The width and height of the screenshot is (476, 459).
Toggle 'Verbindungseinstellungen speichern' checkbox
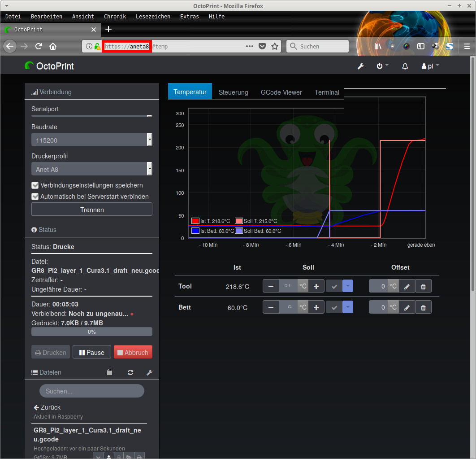pyautogui.click(x=35, y=185)
